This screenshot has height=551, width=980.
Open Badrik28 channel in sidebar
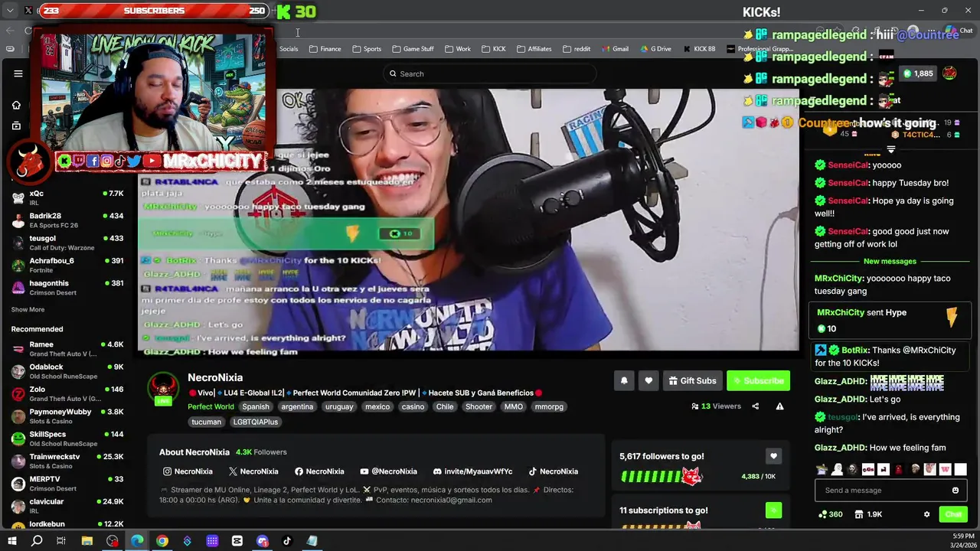pos(67,220)
